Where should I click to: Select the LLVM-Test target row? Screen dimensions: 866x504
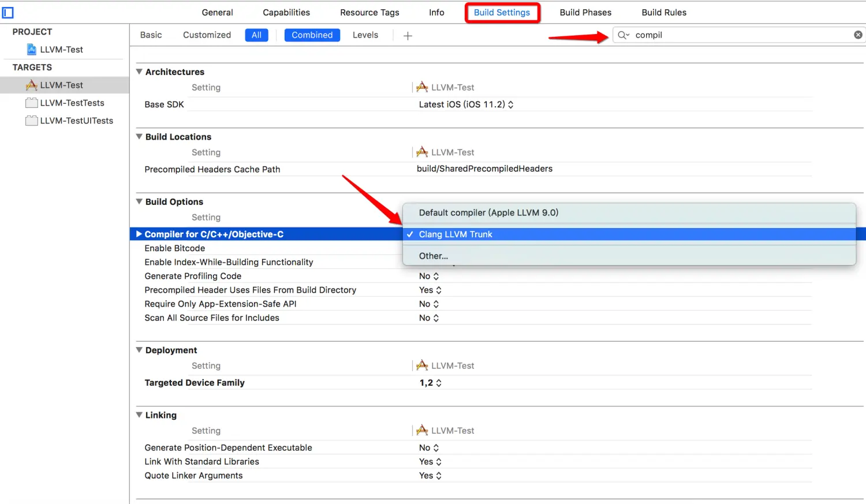(x=65, y=85)
